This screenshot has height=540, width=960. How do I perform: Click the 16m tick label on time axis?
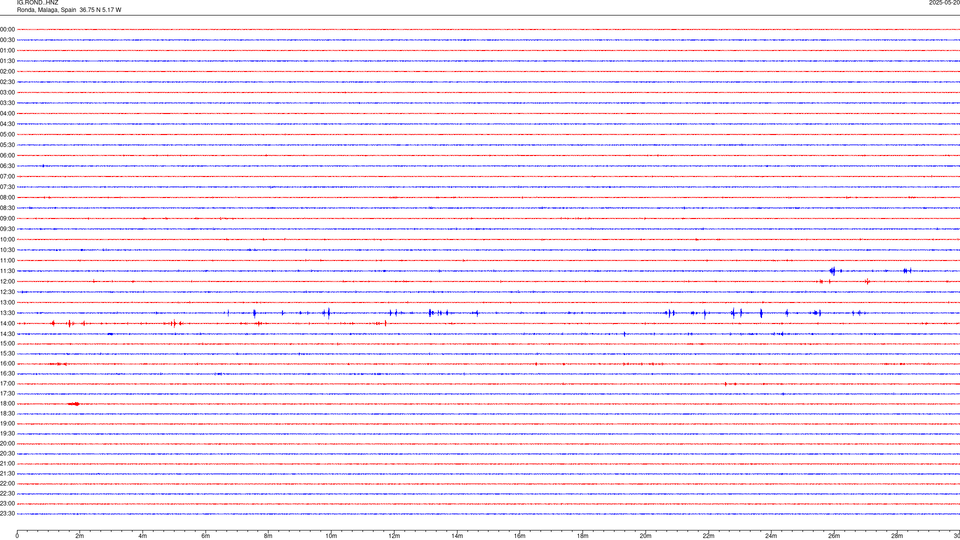coord(520,536)
